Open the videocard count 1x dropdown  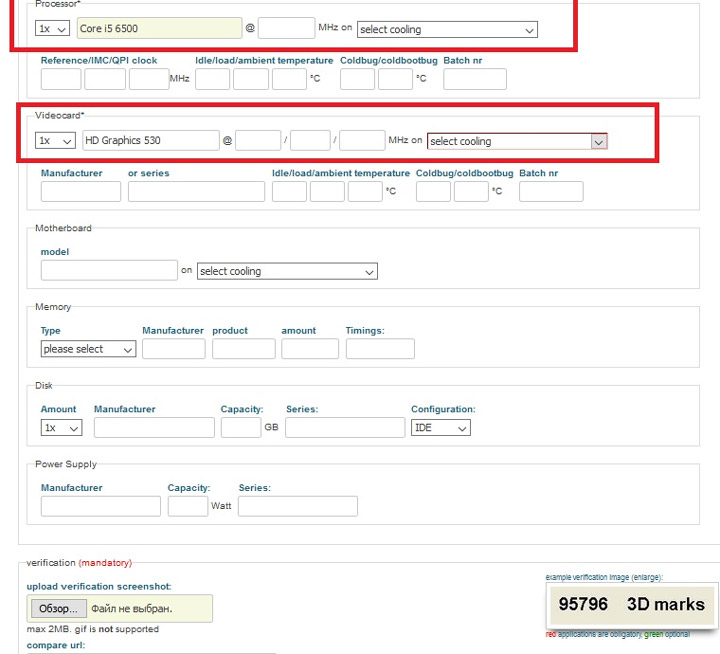[56, 141]
